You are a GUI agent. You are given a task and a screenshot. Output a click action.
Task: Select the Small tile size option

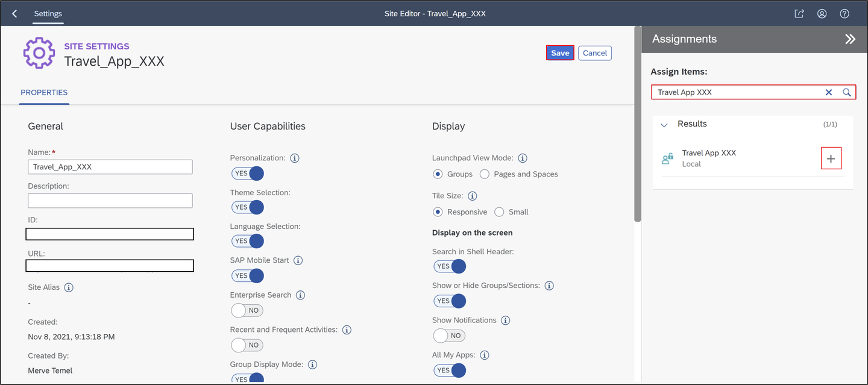click(499, 212)
